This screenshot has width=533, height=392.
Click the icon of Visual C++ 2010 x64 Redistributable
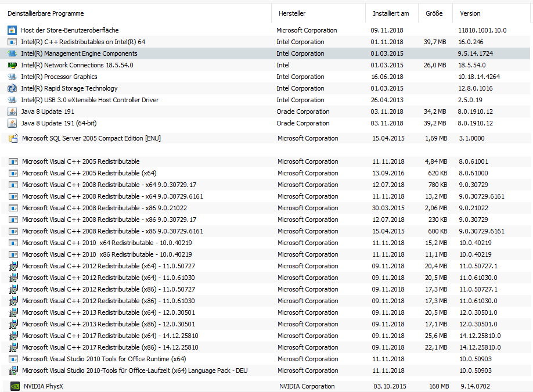pyautogui.click(x=13, y=243)
